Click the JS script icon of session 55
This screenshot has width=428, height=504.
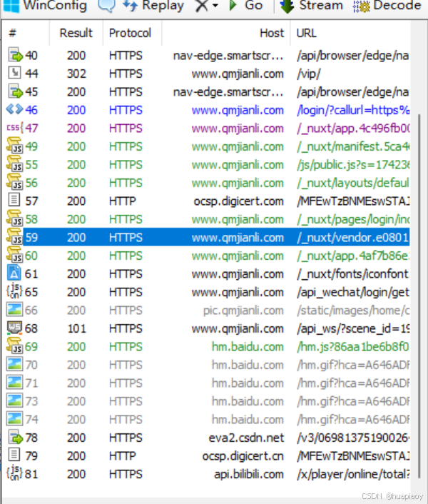[x=14, y=164]
